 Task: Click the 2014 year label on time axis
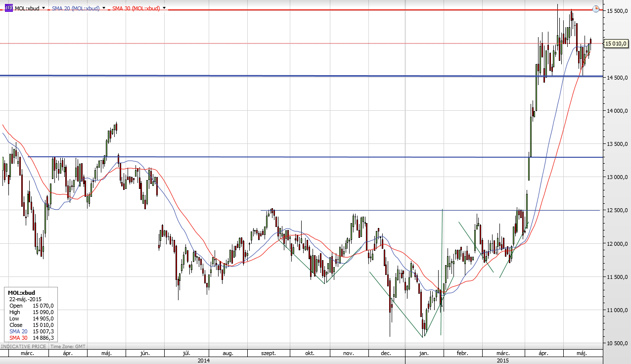(203, 361)
